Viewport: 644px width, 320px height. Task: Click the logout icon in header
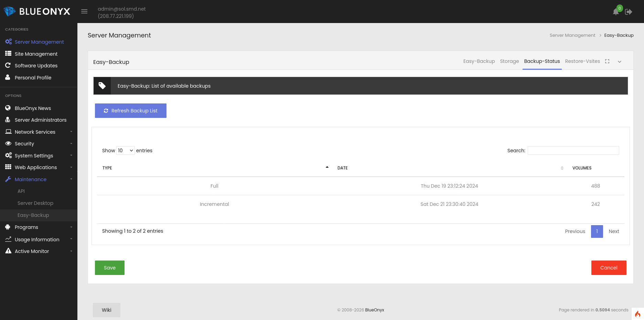coord(629,12)
